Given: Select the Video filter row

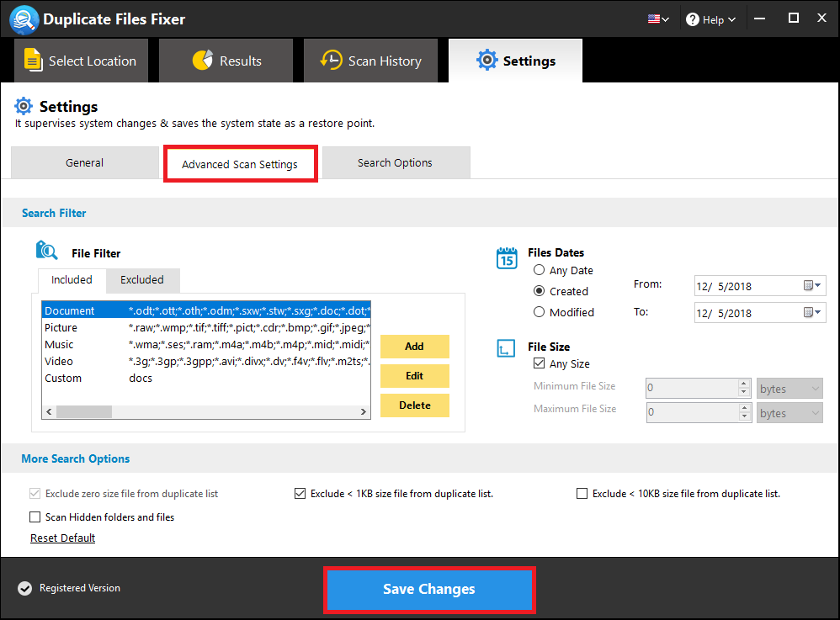Looking at the screenshot, I should point(206,362).
